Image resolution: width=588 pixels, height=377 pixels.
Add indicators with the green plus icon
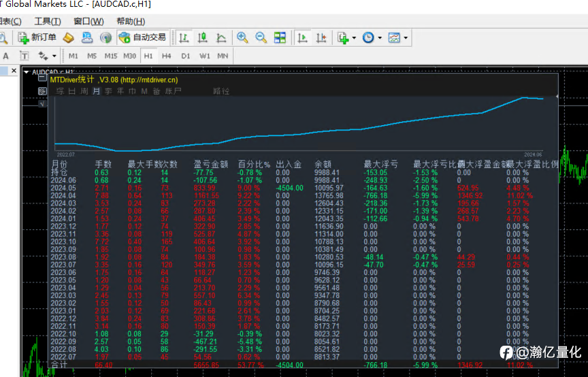point(343,37)
